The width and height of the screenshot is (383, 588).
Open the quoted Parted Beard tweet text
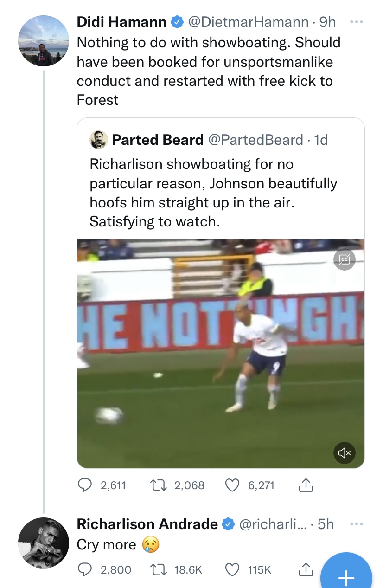point(213,193)
